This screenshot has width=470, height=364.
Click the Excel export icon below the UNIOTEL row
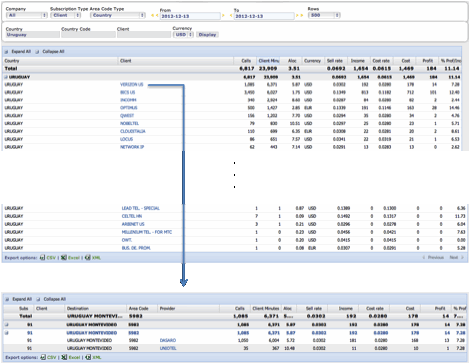point(64,357)
